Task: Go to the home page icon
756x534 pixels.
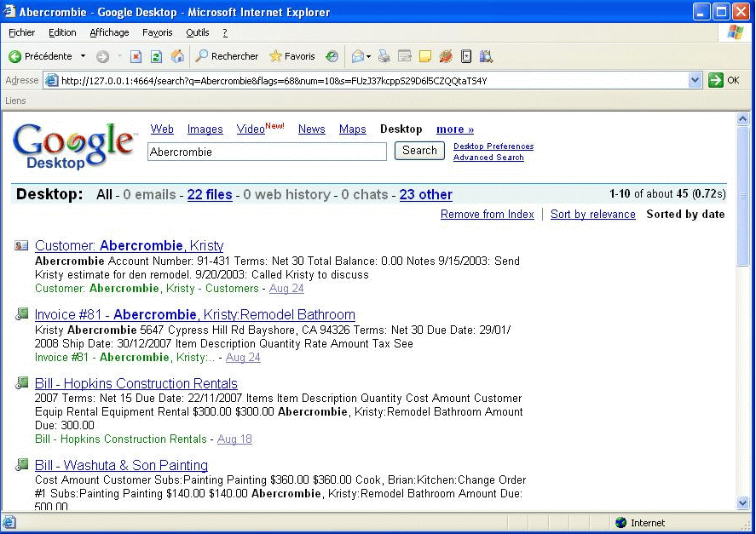Action: tap(177, 56)
